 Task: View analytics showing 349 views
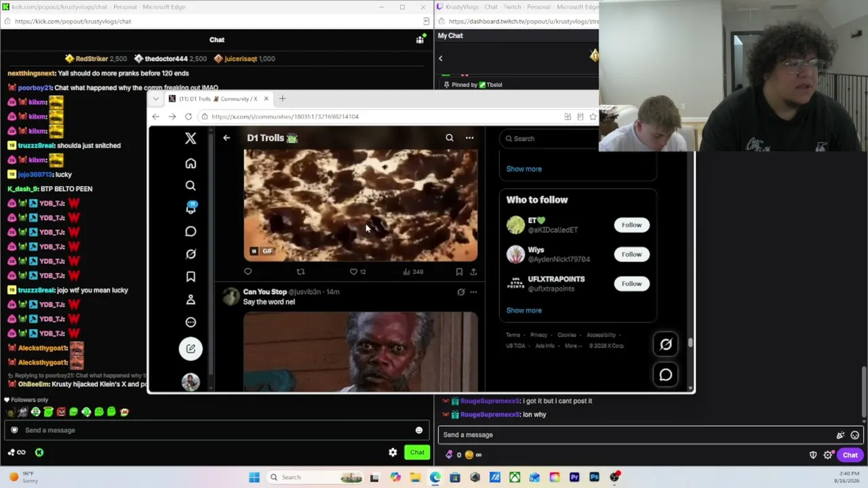413,272
